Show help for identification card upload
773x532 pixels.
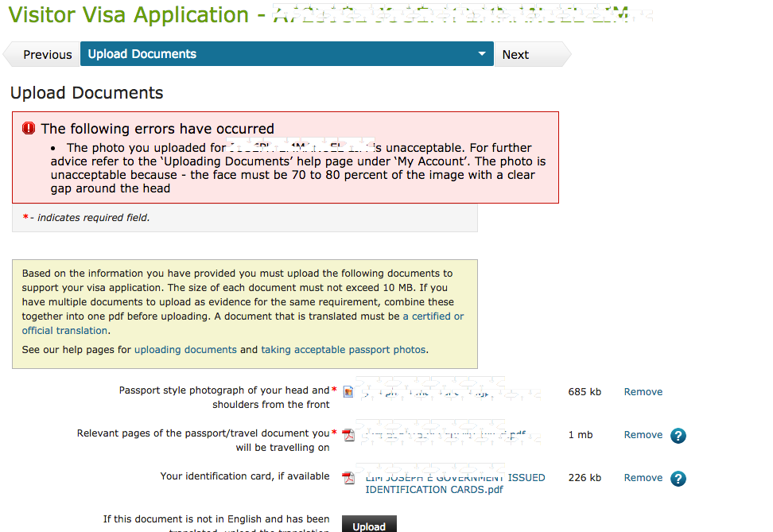click(678, 479)
